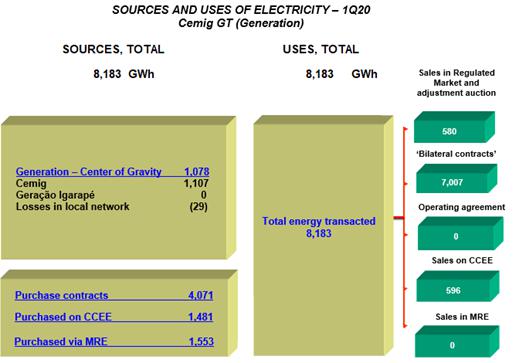Click the chart title Sources and Uses of Electricity
This screenshot has height=363, width=519.
point(241,10)
